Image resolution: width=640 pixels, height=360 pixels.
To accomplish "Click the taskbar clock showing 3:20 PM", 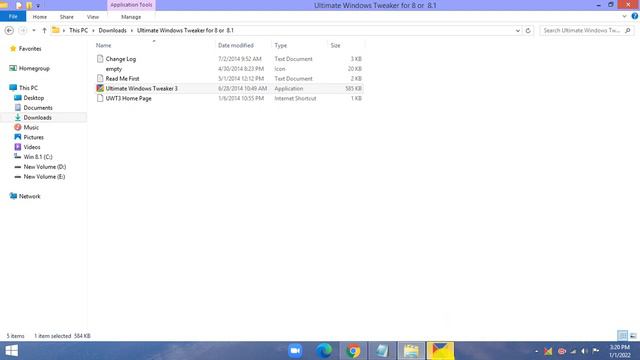I will point(620,351).
